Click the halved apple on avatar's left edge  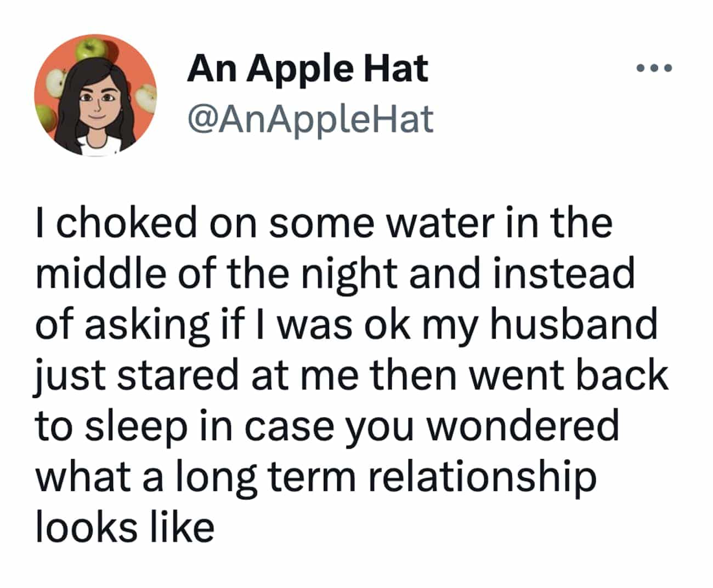click(x=53, y=82)
